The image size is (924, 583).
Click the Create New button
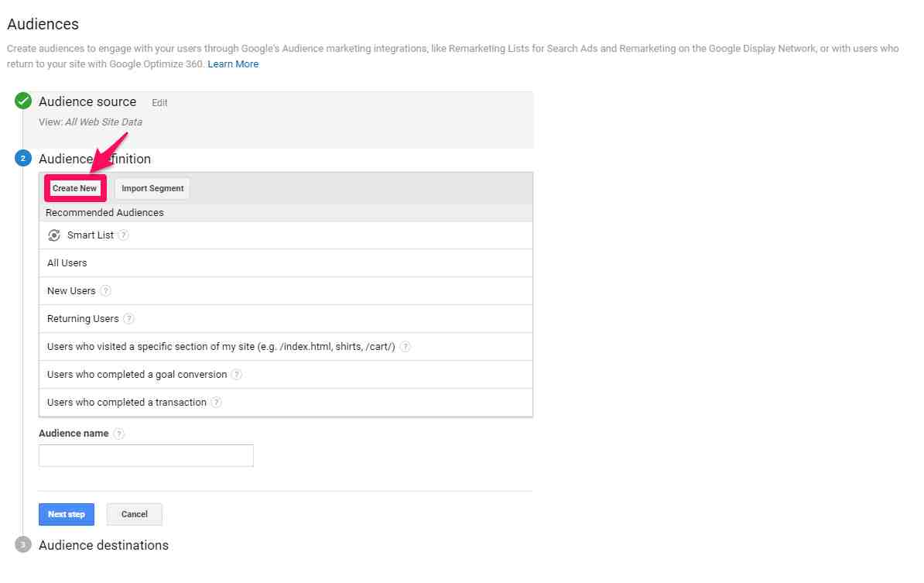point(74,188)
